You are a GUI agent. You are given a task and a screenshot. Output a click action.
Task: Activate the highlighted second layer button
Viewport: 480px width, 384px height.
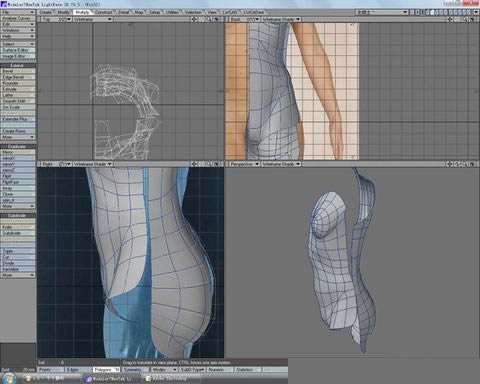[432, 12]
